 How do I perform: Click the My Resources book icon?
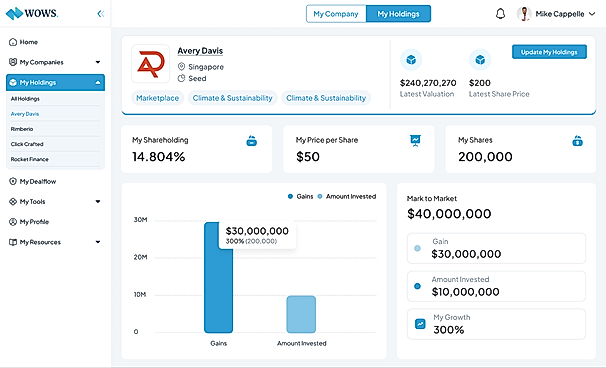[13, 242]
